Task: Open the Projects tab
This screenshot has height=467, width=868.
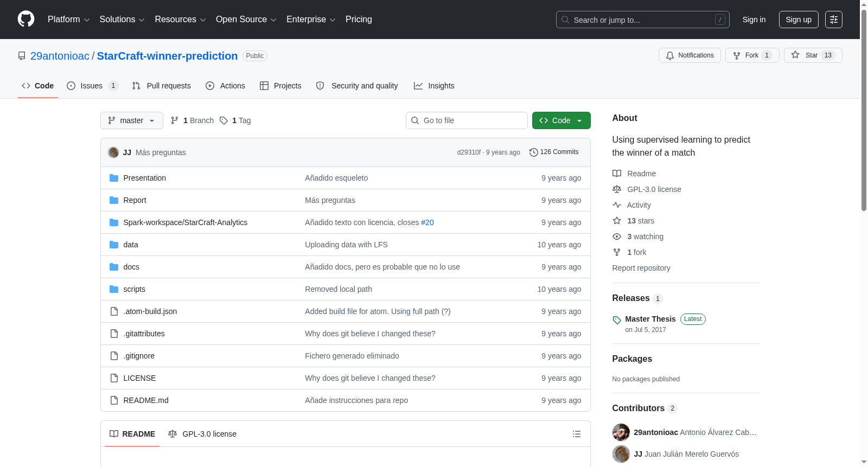Action: (280, 86)
